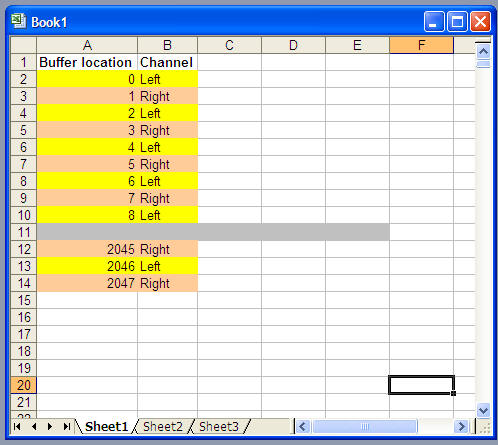Viewport: 498px width, 445px height.
Task: Select the Buffer location header cell
Action: point(87,62)
